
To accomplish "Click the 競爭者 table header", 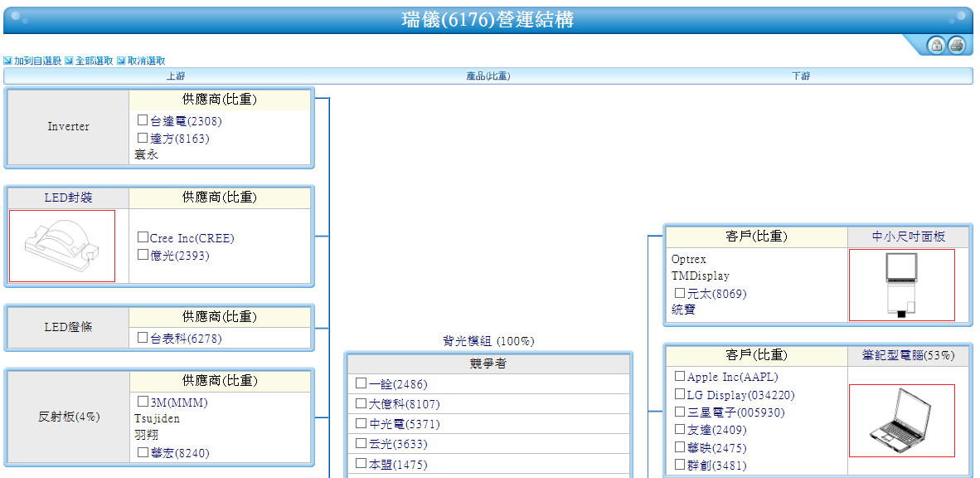I will pyautogui.click(x=488, y=364).
